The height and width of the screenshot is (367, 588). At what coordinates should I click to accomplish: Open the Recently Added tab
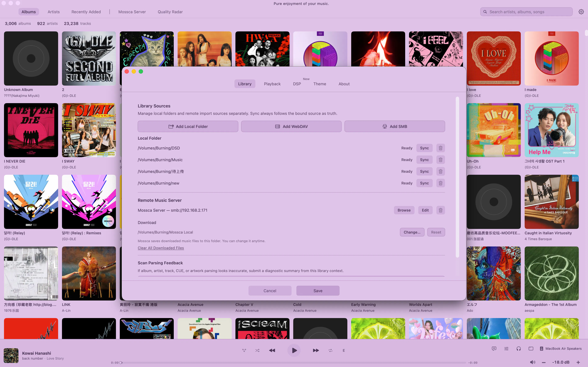coord(86,12)
